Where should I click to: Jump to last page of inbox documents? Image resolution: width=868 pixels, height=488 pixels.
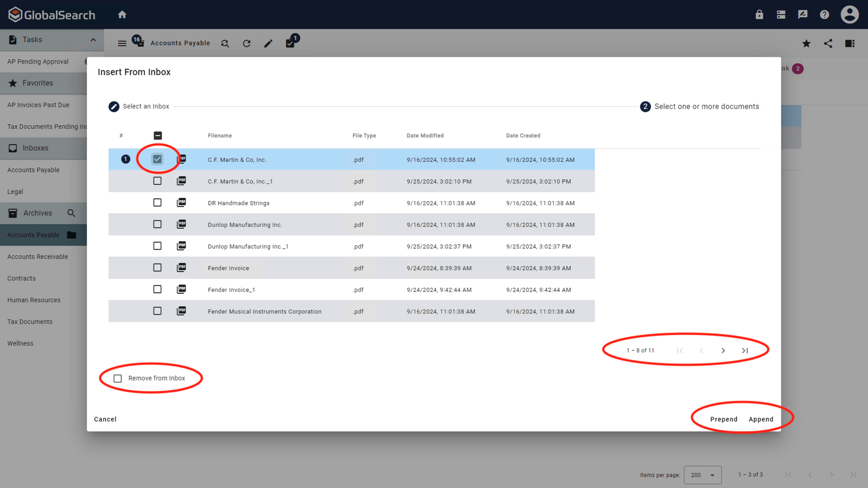tap(745, 351)
